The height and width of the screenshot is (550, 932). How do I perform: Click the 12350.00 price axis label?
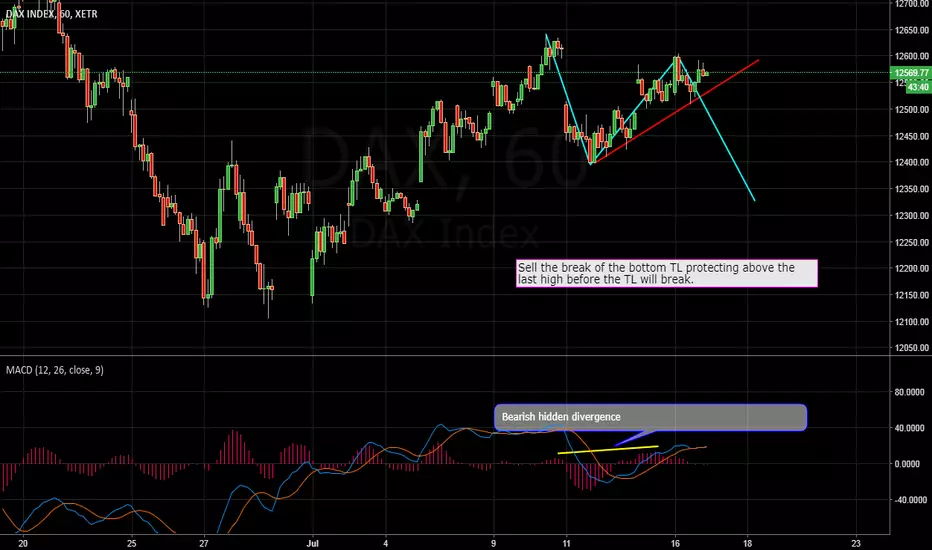(912, 189)
